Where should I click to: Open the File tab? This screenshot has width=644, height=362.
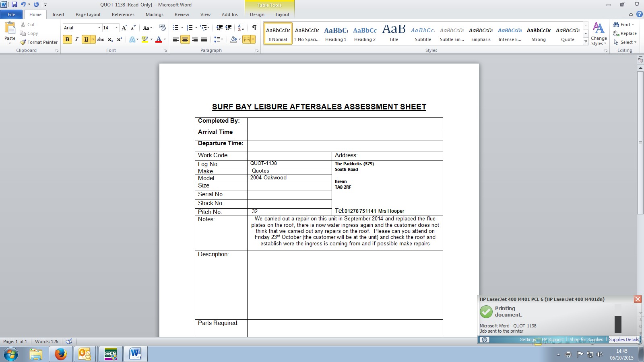tap(11, 14)
